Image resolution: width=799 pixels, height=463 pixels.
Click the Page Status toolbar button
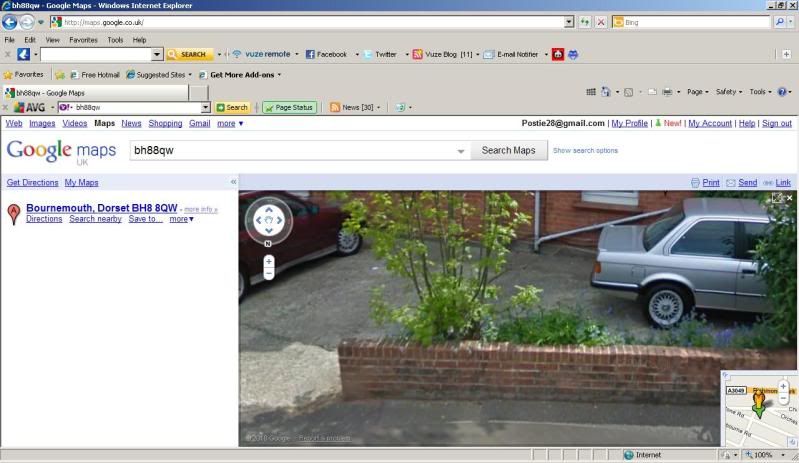pos(290,107)
